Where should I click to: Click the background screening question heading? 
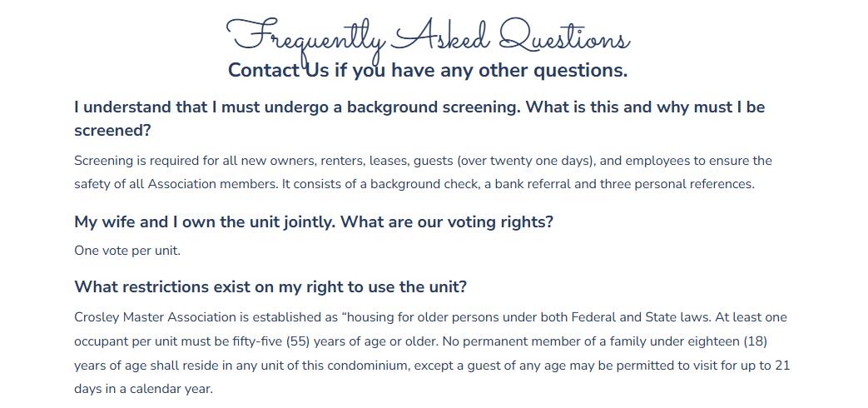pyautogui.click(x=419, y=107)
